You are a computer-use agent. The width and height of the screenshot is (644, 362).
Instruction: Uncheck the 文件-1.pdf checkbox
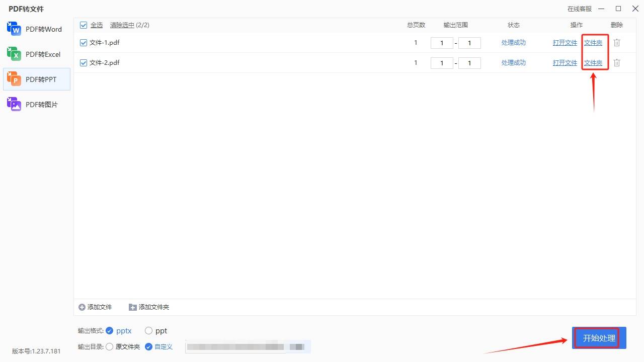[x=83, y=43]
